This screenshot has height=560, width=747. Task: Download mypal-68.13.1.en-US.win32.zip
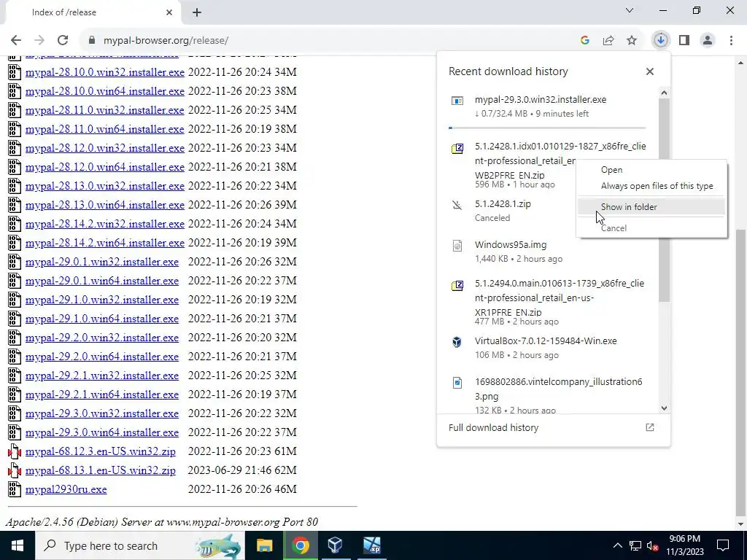(101, 470)
